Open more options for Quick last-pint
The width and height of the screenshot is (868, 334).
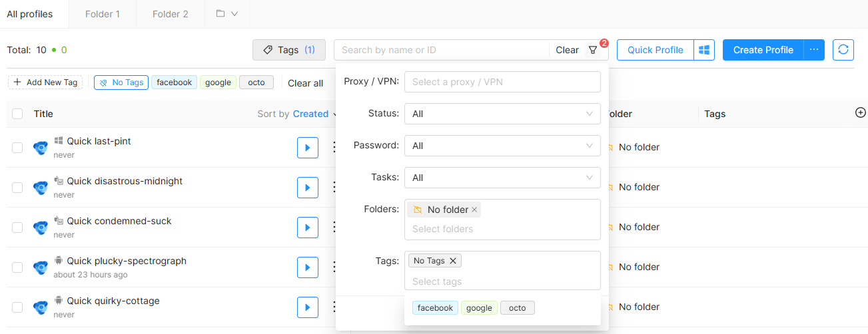click(x=334, y=147)
